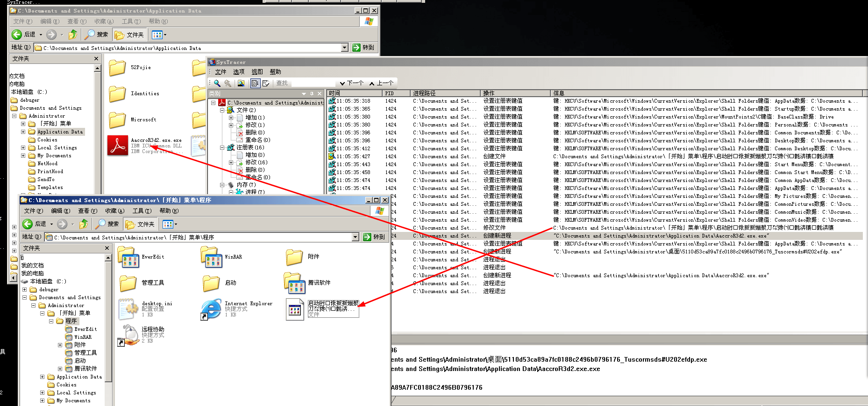
Task: Click the garbled-name 启动 file icon
Action: tap(295, 309)
